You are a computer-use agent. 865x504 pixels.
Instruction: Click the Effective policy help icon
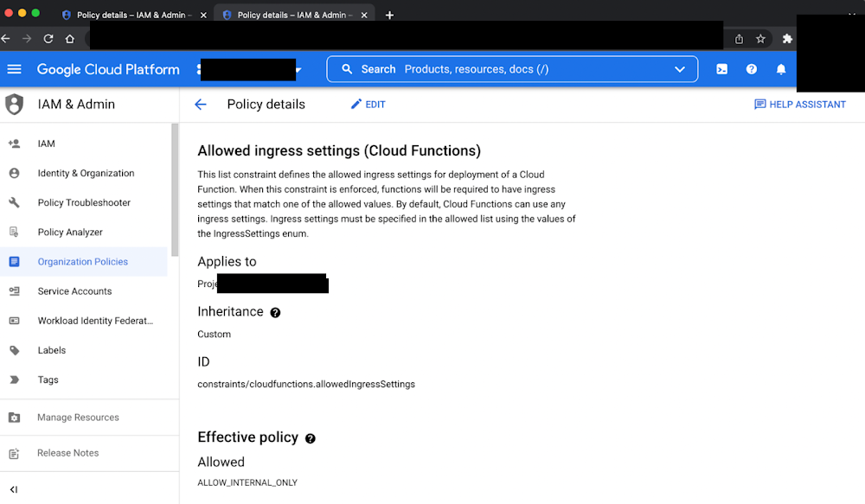point(311,439)
